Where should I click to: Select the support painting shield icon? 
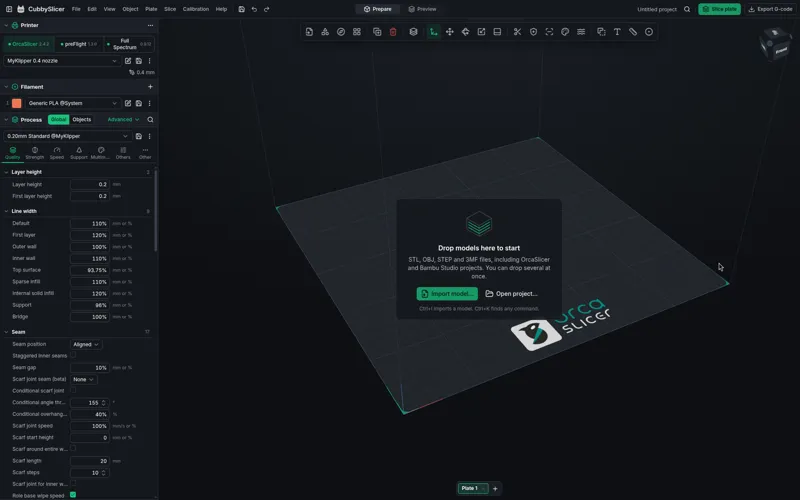tap(533, 32)
